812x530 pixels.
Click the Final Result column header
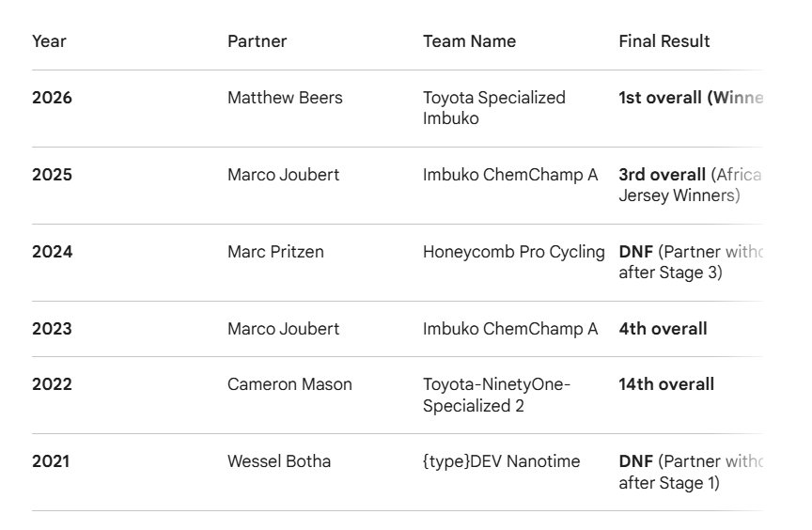pyautogui.click(x=664, y=41)
